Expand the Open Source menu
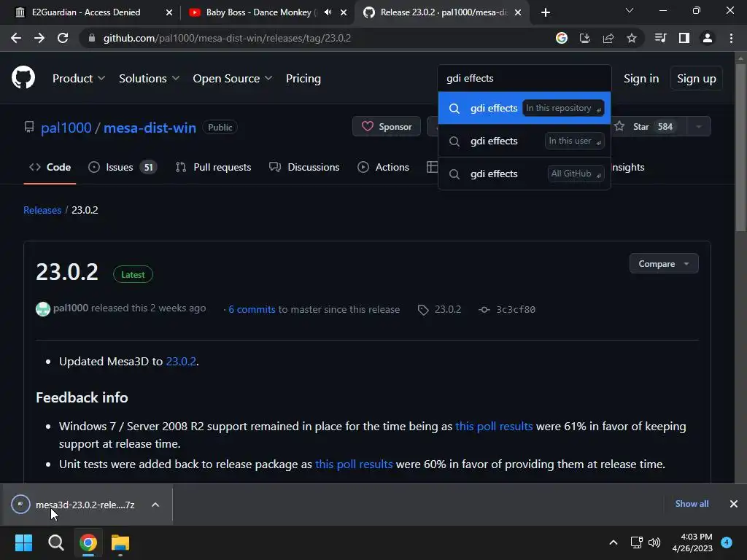747x560 pixels. tap(233, 79)
